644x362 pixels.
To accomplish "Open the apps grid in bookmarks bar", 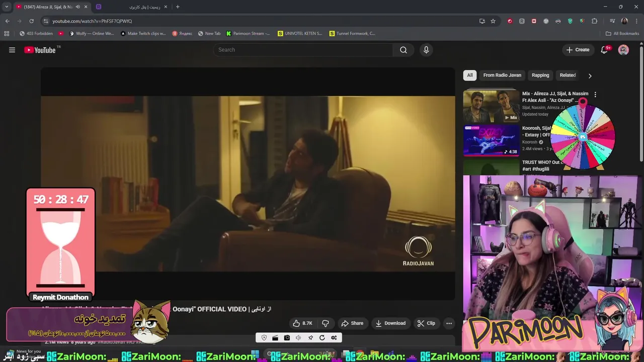I will pos(7,34).
